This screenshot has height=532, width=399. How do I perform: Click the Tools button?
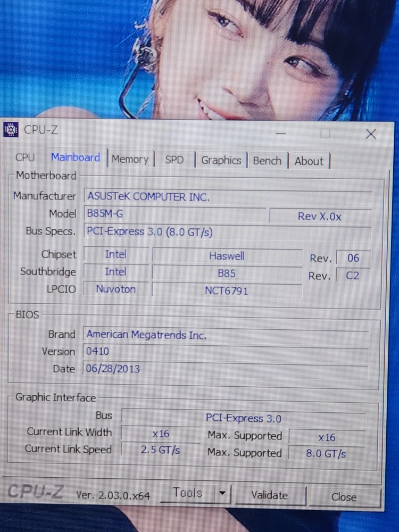point(188,493)
